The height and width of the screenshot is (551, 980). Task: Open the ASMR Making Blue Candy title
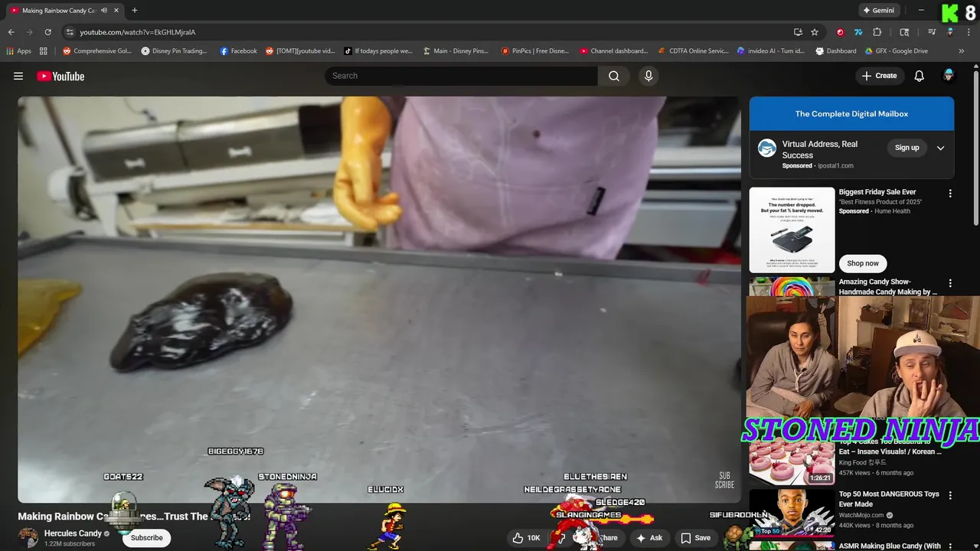(x=890, y=546)
